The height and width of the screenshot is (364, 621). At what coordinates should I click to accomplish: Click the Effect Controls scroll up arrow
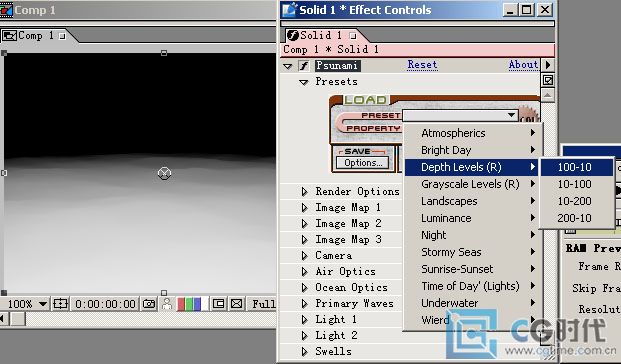point(548,95)
